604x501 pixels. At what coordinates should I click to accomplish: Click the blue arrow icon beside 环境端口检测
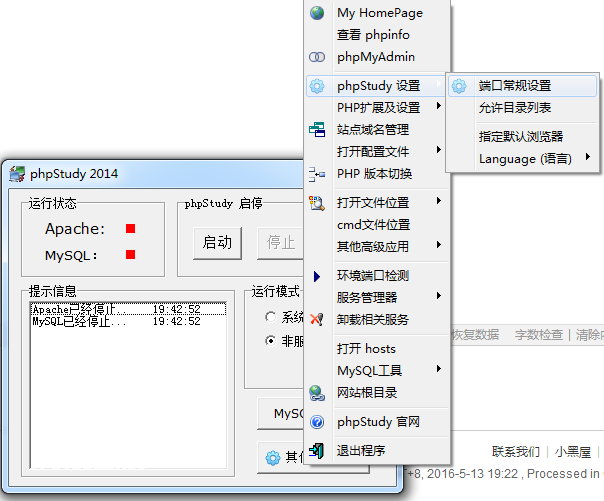tap(317, 276)
